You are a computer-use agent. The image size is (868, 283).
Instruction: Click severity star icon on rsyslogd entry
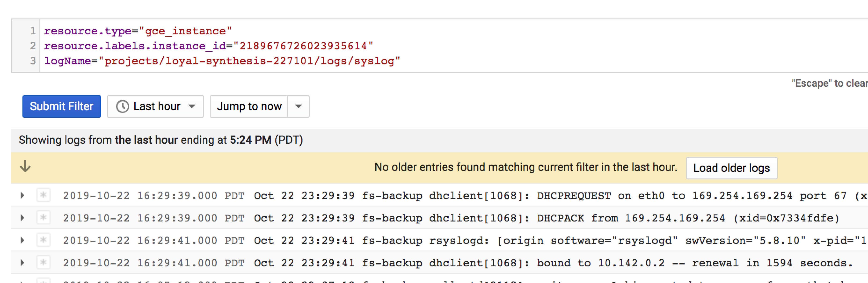43,240
